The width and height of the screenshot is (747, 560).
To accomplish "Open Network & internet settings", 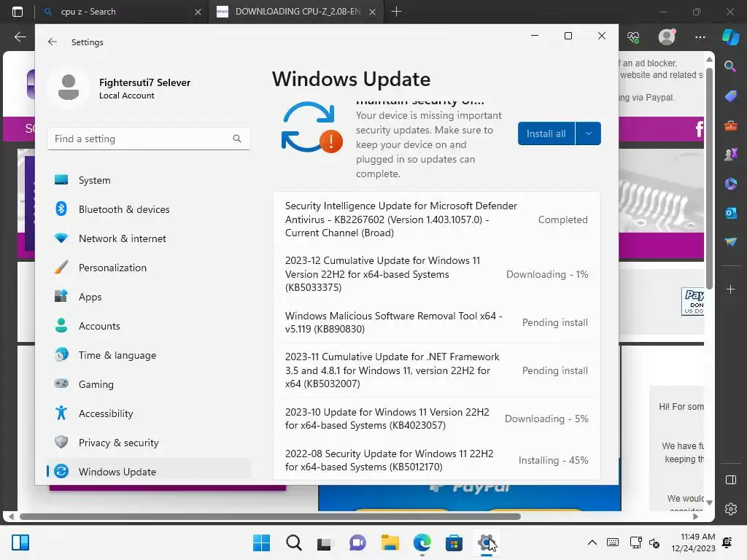I will (x=149, y=238).
